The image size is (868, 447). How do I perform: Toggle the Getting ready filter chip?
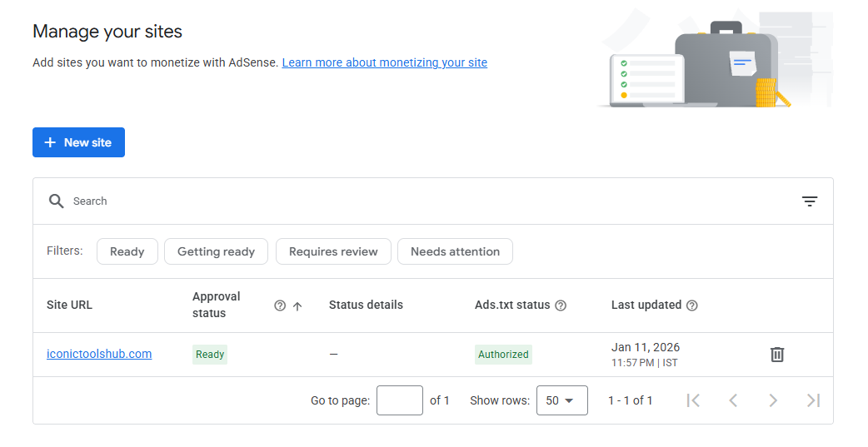pyautogui.click(x=216, y=251)
